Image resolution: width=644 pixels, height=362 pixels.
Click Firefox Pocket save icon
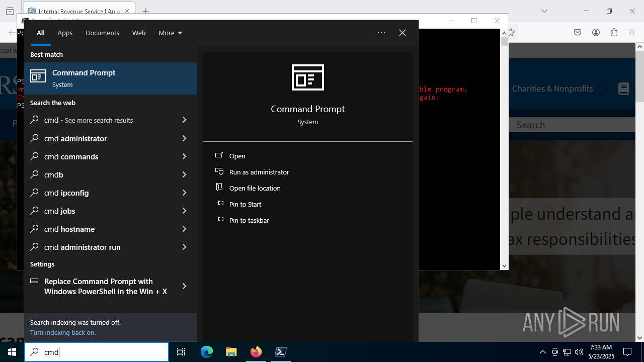tap(578, 32)
